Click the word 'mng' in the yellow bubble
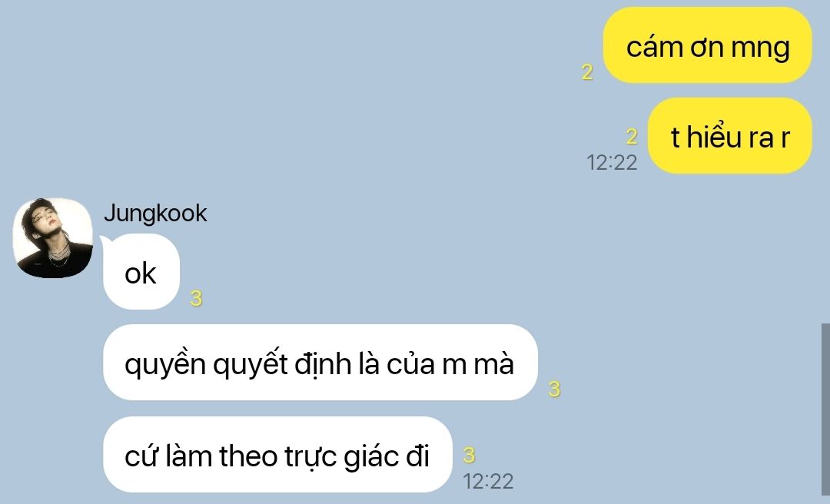This screenshot has width=830, height=504. pyautogui.click(x=761, y=48)
